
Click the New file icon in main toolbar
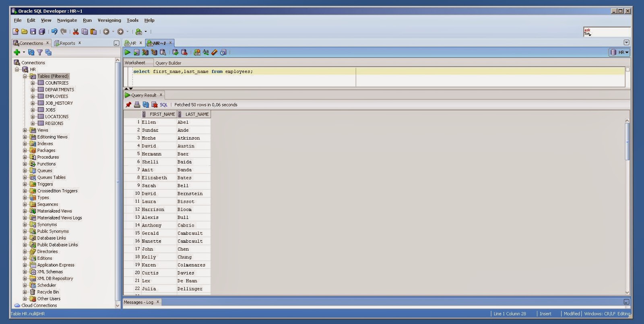click(x=16, y=31)
